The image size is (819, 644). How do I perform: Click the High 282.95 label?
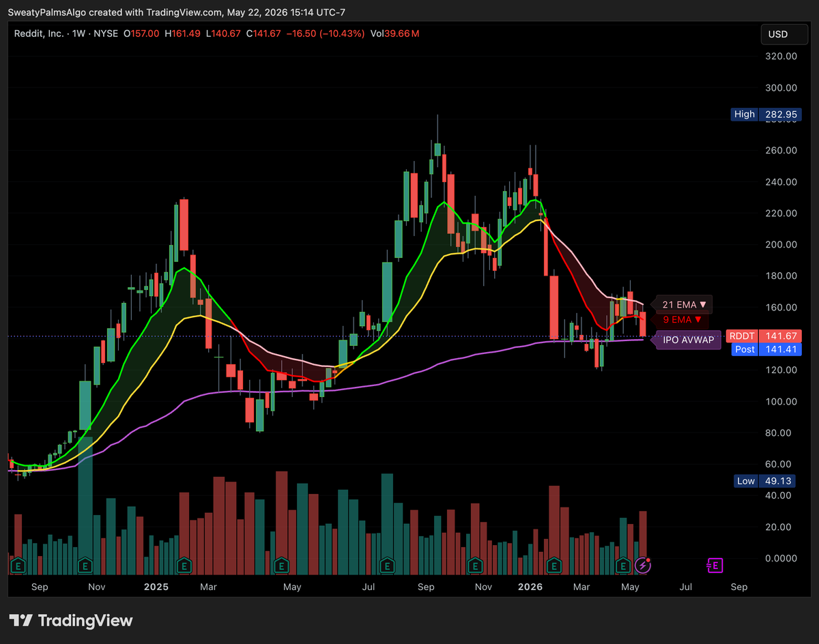pos(764,114)
